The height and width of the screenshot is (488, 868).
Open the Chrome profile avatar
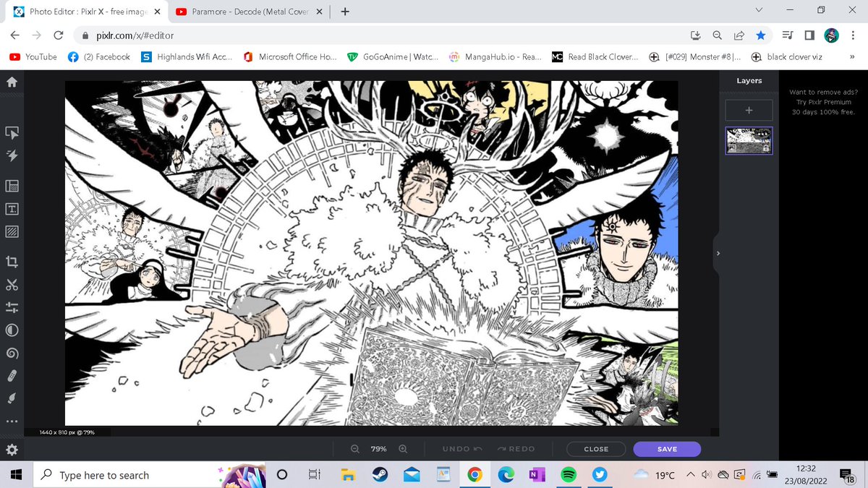tap(832, 35)
